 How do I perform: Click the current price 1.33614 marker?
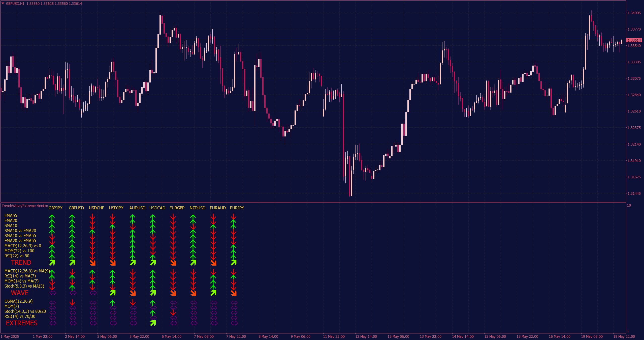[x=634, y=40]
